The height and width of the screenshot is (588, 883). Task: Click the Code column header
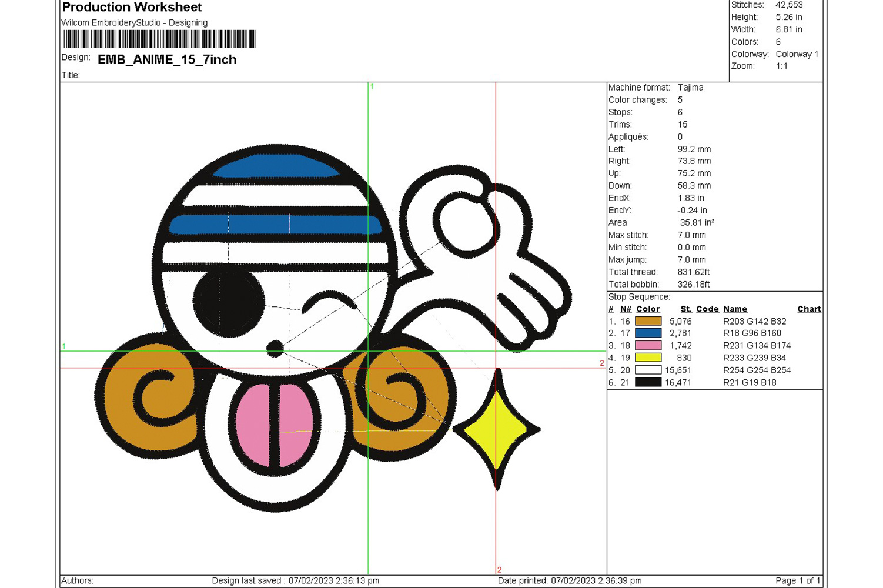pos(707,309)
